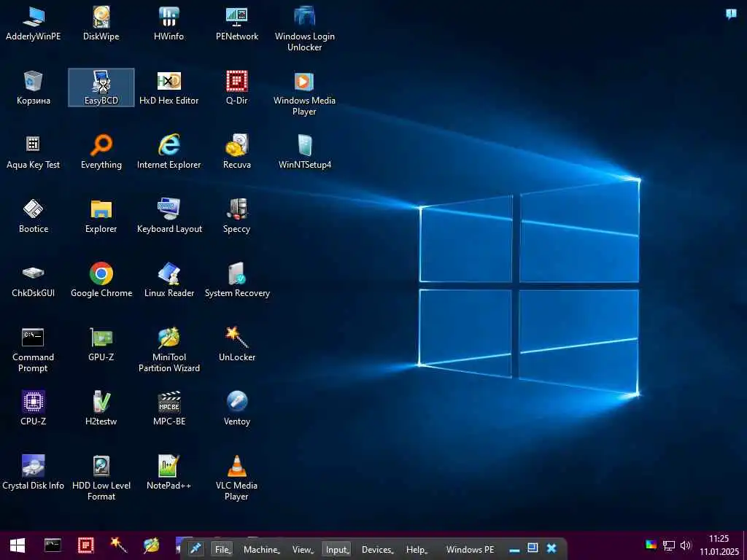The width and height of the screenshot is (747, 560).
Task: Launch Q-Dir from the taskbar
Action: point(86,545)
